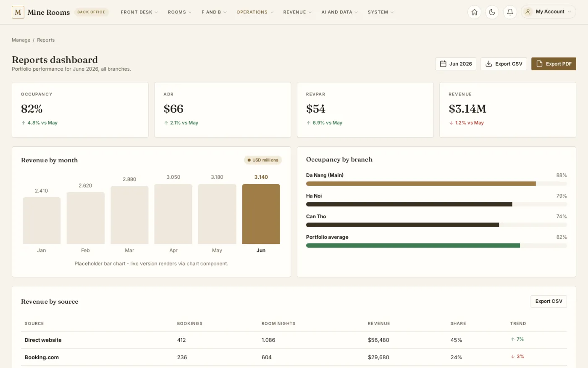The image size is (588, 368).
Task: Expand Revenue chevron arrow
Action: 310,12
